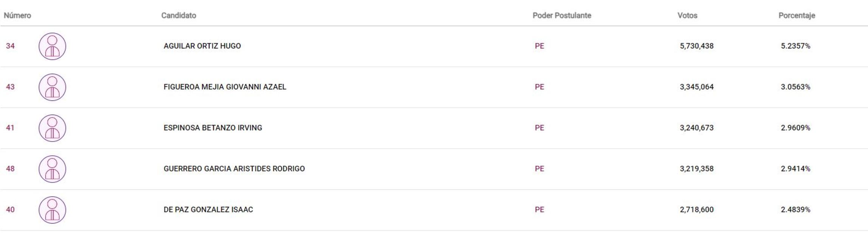This screenshot has height=234, width=868.
Task: Sort by the Número column header
Action: [17, 15]
